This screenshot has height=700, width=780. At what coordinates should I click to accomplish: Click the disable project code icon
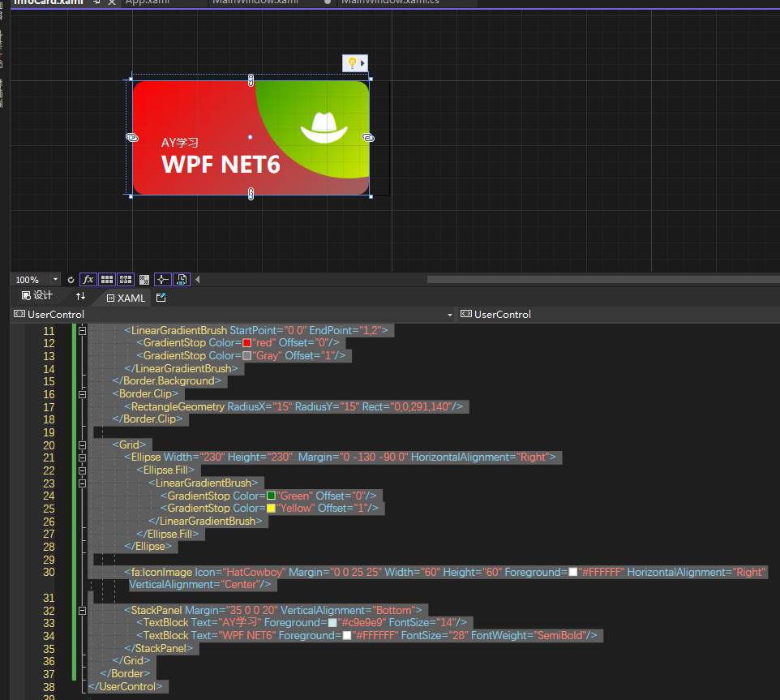pyautogui.click(x=180, y=279)
